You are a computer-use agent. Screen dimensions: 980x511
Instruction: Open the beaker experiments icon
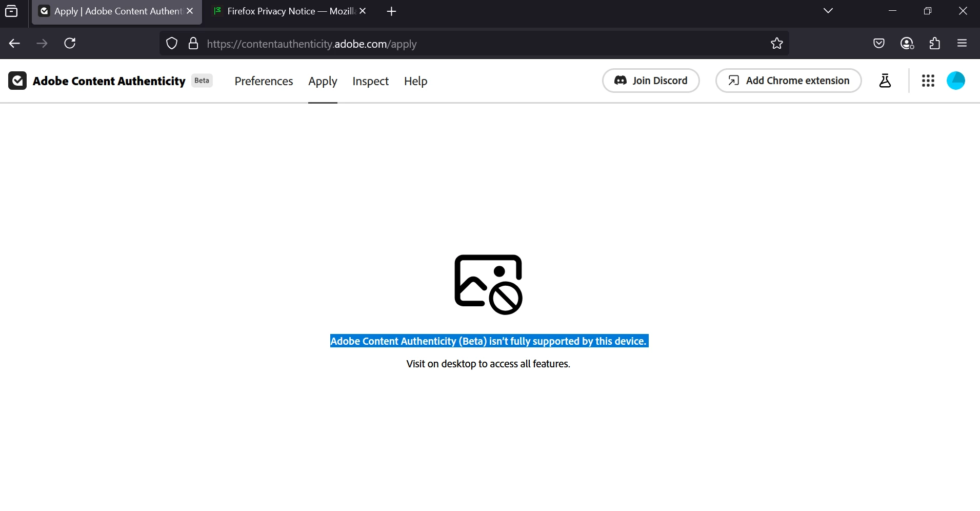885,81
